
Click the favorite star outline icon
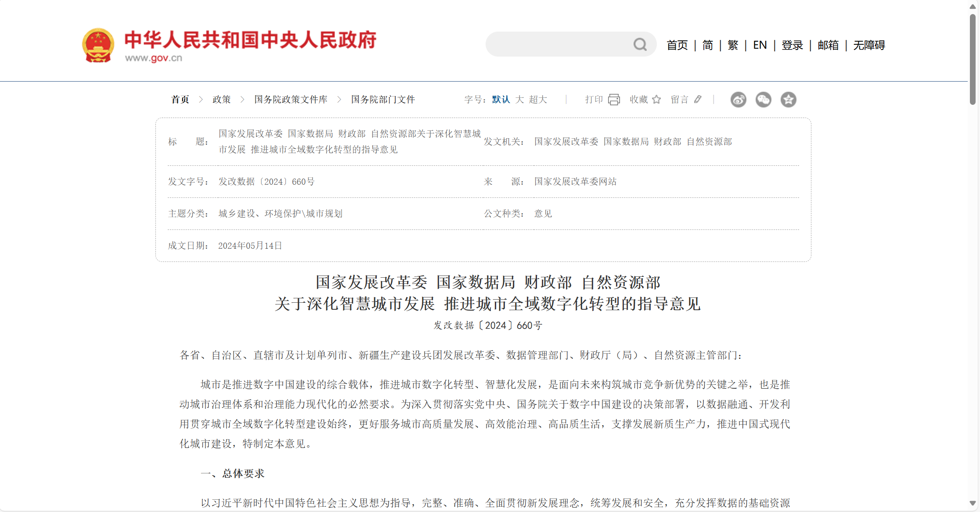[x=656, y=100]
